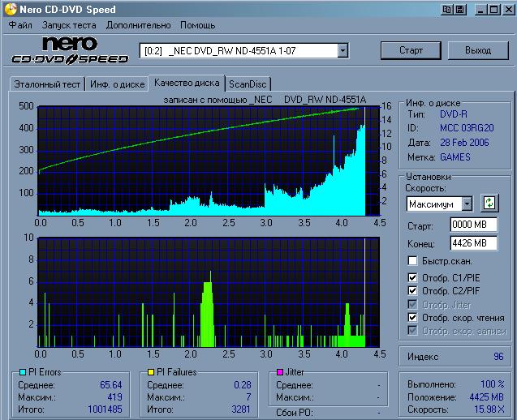Click the floppy disk save icon
Viewport: 517px width, 420px height.
click(x=459, y=10)
